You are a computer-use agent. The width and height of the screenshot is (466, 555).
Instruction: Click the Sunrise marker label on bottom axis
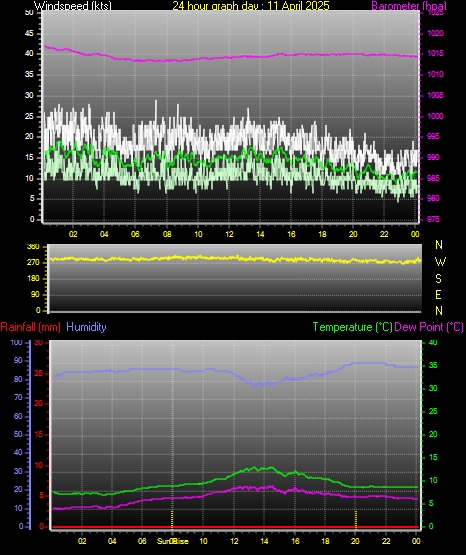[x=173, y=541]
